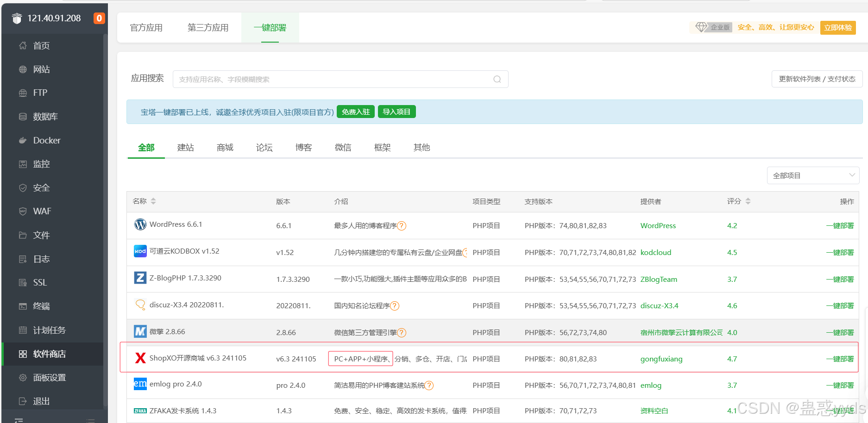Click the 微擎 M logo icon
Image resolution: width=868 pixels, height=423 pixels.
click(x=140, y=331)
